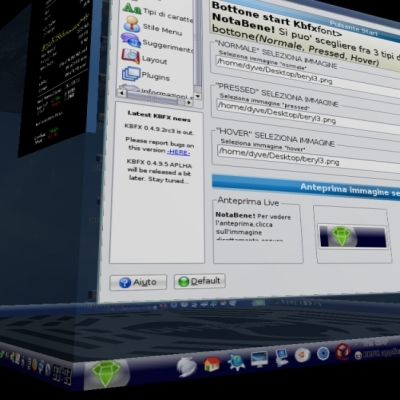Click the sidebar horizontal scrollbar track
400x400 pixels.
pos(155,98)
